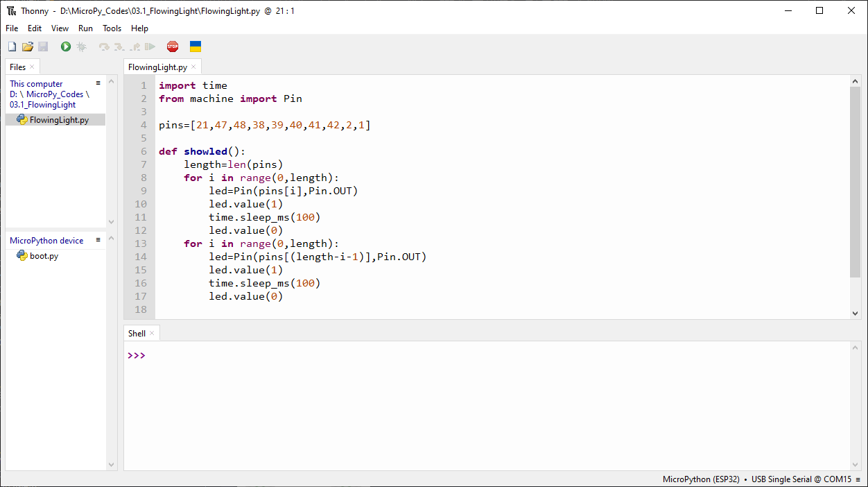This screenshot has height=487, width=868.
Task: Click the 03.1_FlowingLight path link
Action: (x=42, y=105)
